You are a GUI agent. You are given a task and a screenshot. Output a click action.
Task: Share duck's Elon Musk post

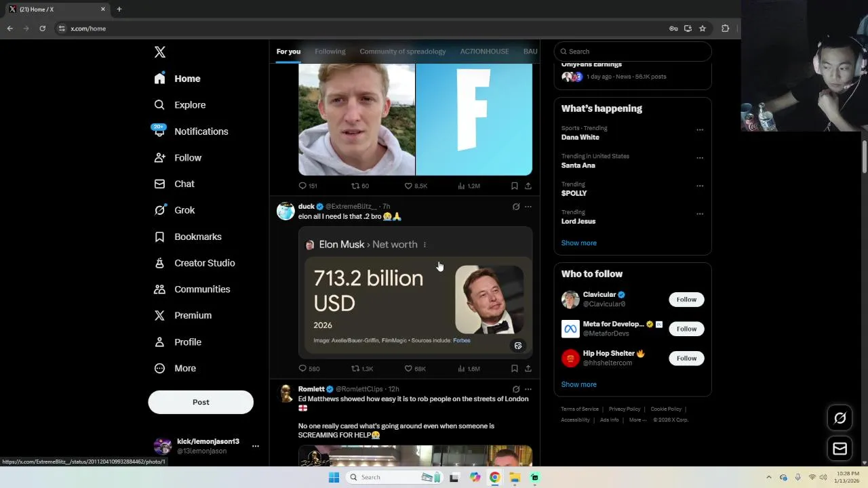(528, 369)
